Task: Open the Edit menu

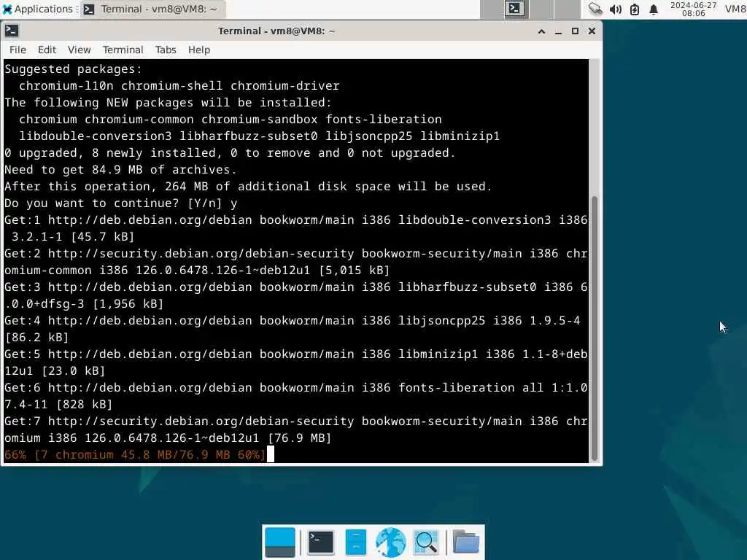Action: (47, 50)
